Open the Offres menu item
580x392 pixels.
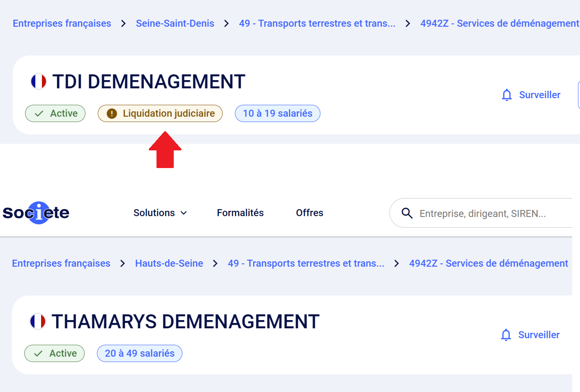click(x=310, y=213)
